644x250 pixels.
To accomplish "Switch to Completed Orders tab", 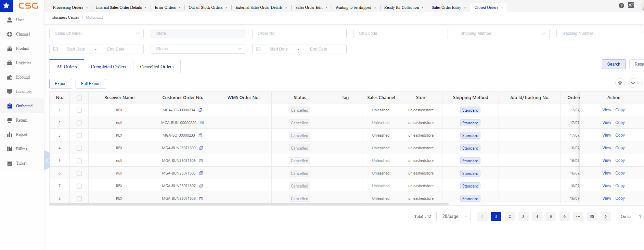I will (108, 67).
